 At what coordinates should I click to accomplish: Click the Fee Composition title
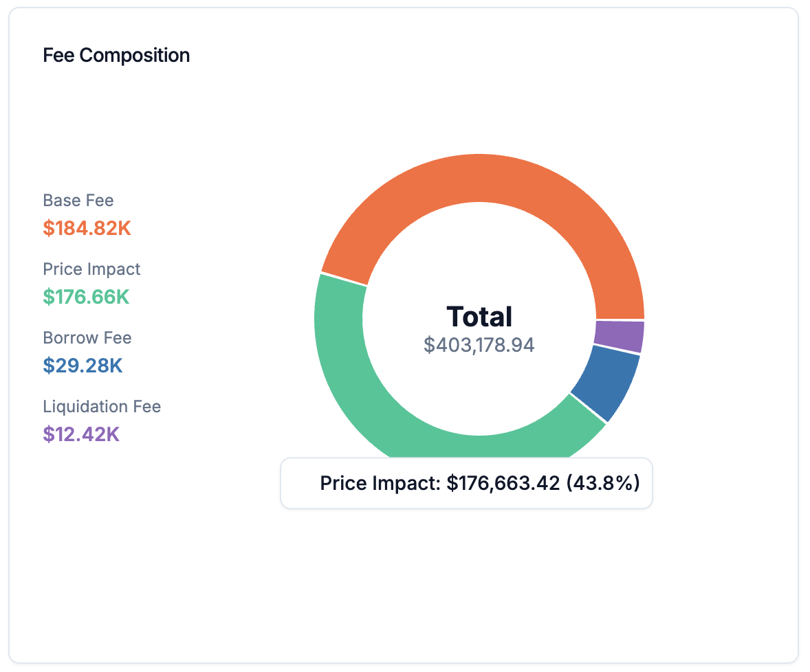pyautogui.click(x=116, y=55)
